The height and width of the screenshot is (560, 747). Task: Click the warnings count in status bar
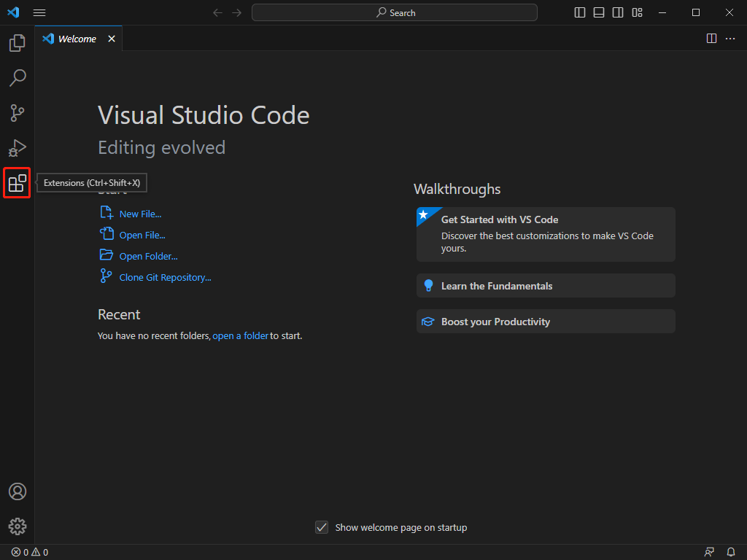(x=40, y=553)
